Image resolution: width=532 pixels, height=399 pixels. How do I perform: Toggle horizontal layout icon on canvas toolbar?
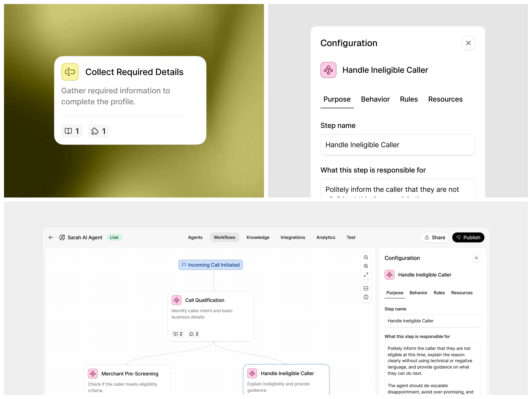pos(366,288)
